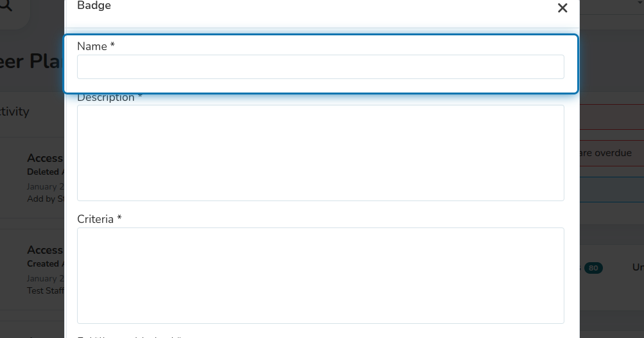Click inside the Criteria text area
Image resolution: width=644 pixels, height=338 pixels.
(320, 276)
